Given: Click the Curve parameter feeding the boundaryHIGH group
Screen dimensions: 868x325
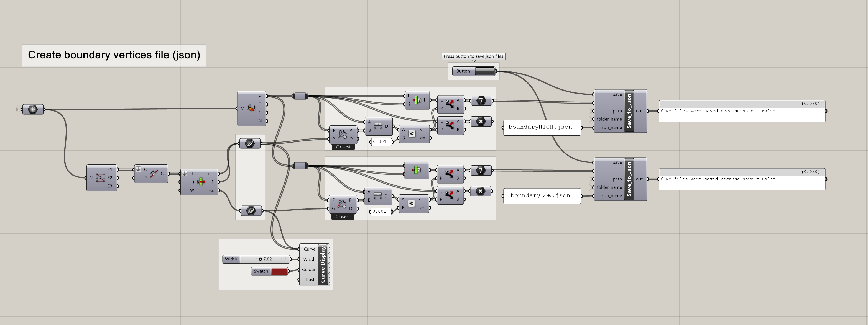Looking at the screenshot, I should coord(250,143).
